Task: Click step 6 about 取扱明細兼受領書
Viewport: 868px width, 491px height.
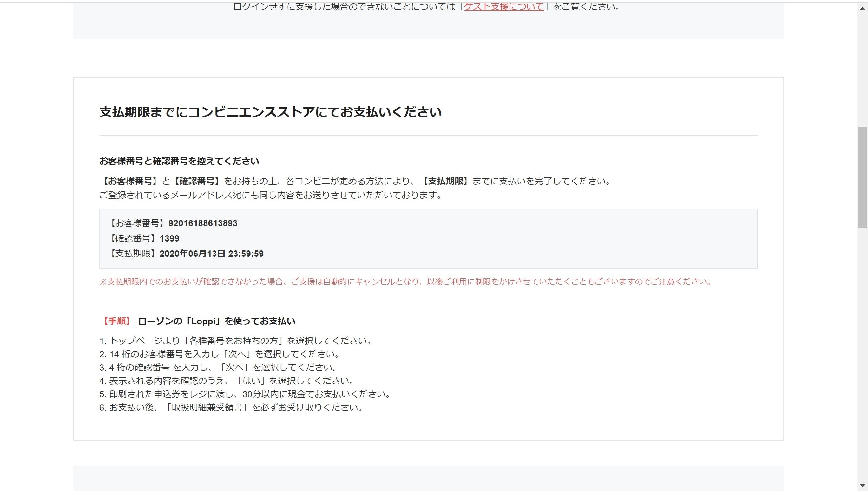Action: 231,408
